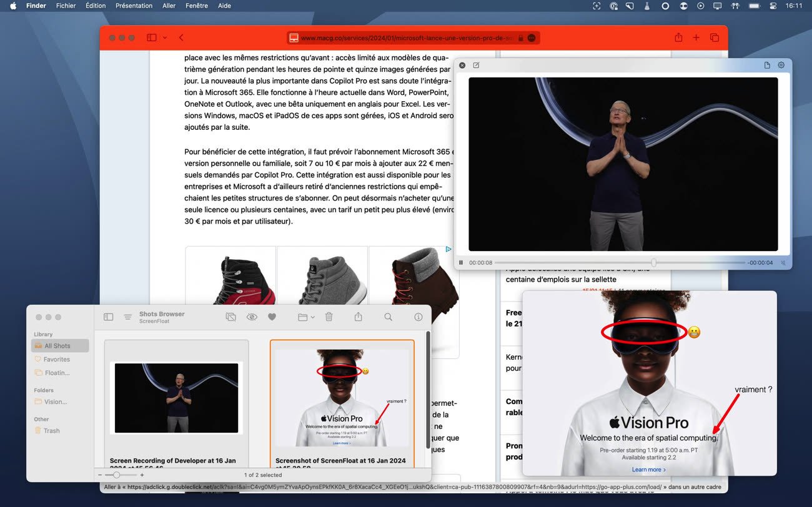The height and width of the screenshot is (507, 812).
Task: Close the floating video shot
Action: click(462, 65)
